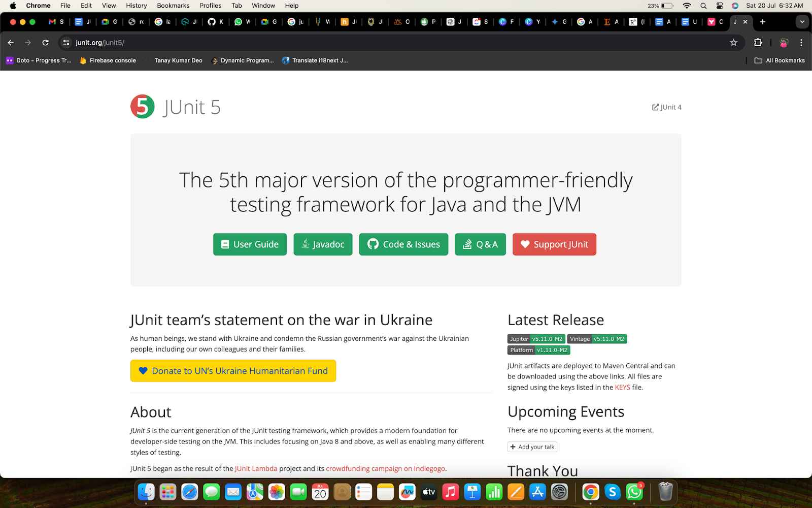Open the Translate i18next J... bookmark
Screen dimensions: 812x508
click(x=315, y=60)
